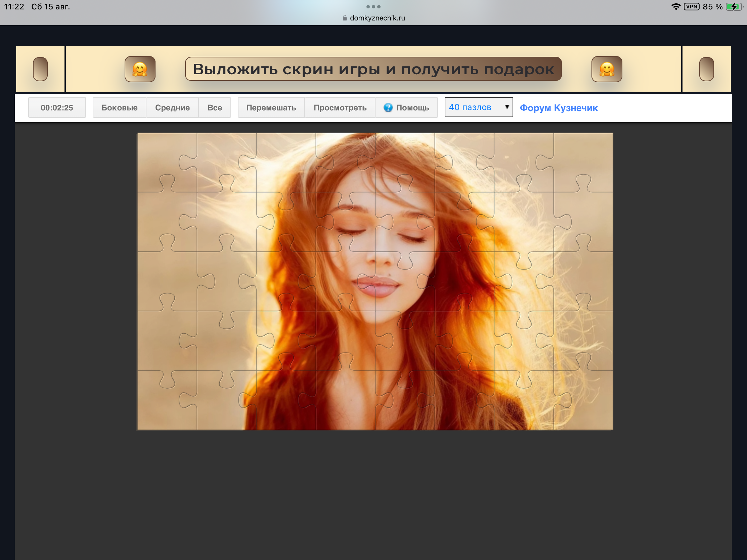
Task: Tap the VPN status indicator
Action: [691, 6]
